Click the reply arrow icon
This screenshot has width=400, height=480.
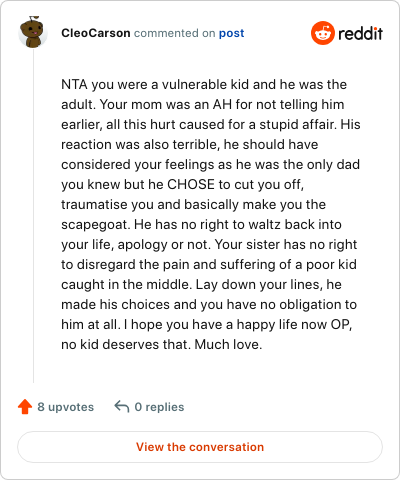tap(122, 407)
